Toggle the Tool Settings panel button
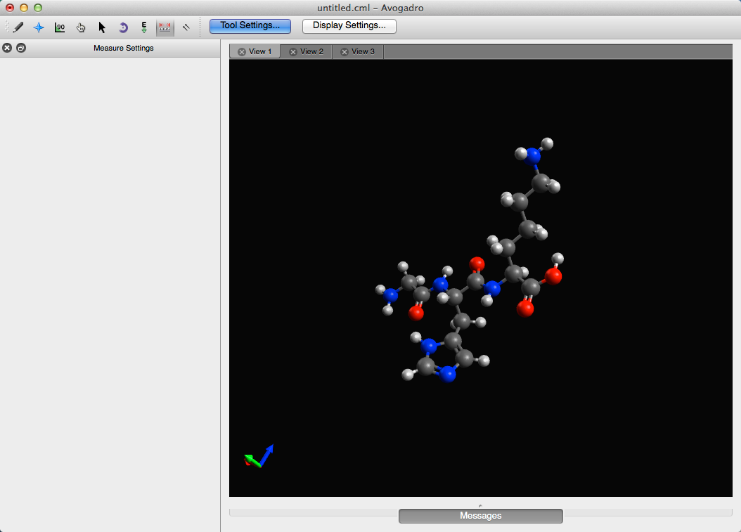 click(x=251, y=26)
